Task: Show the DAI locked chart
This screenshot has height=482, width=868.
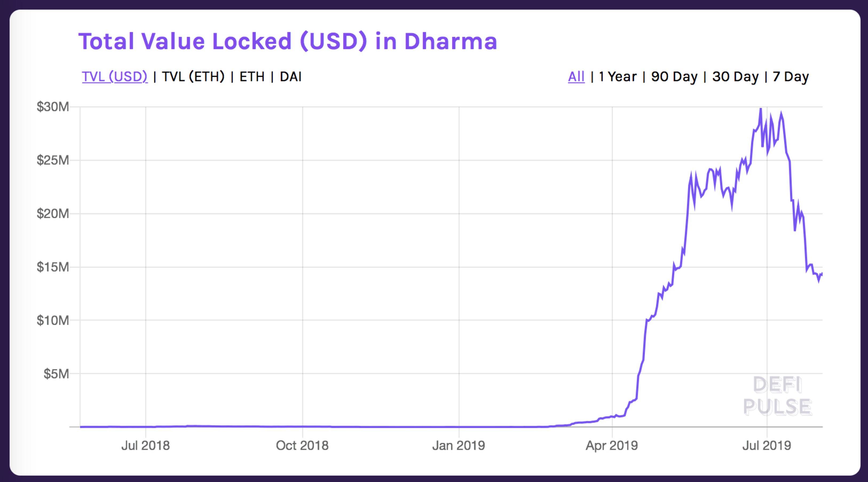Action: point(290,77)
